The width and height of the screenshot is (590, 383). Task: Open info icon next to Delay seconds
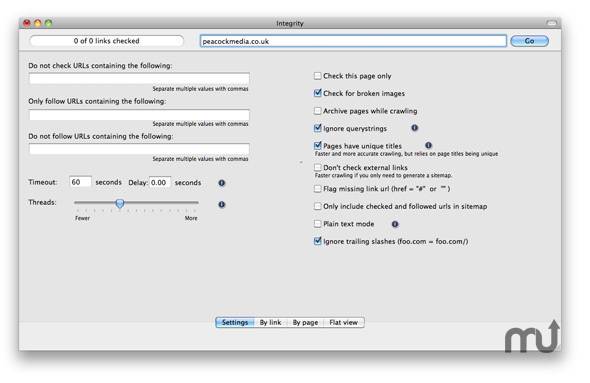coord(222,183)
